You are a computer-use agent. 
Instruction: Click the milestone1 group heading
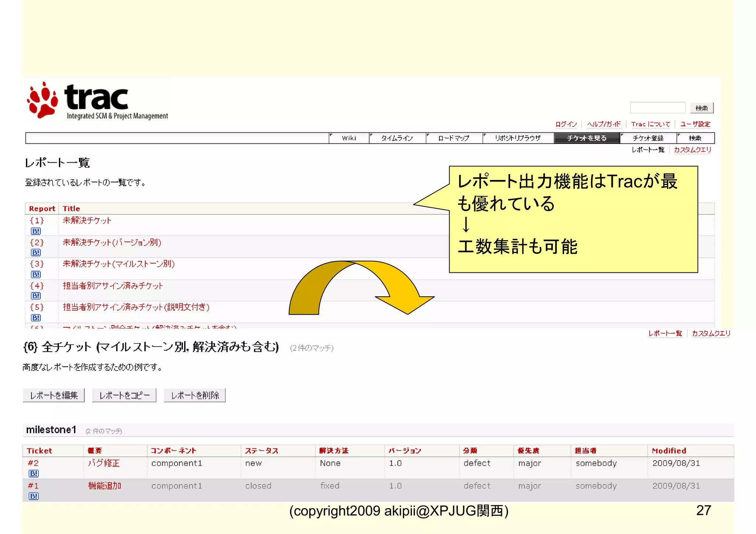(x=51, y=430)
